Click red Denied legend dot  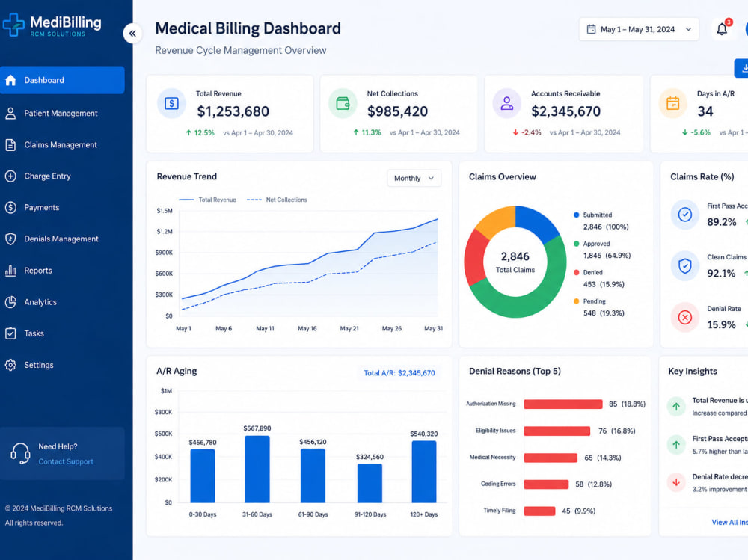pyautogui.click(x=576, y=272)
